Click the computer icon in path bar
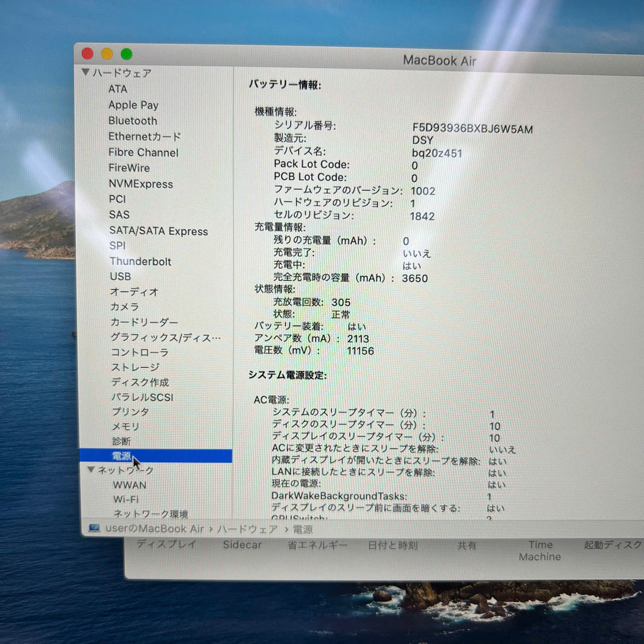Image resolution: width=644 pixels, height=644 pixels. [94, 528]
